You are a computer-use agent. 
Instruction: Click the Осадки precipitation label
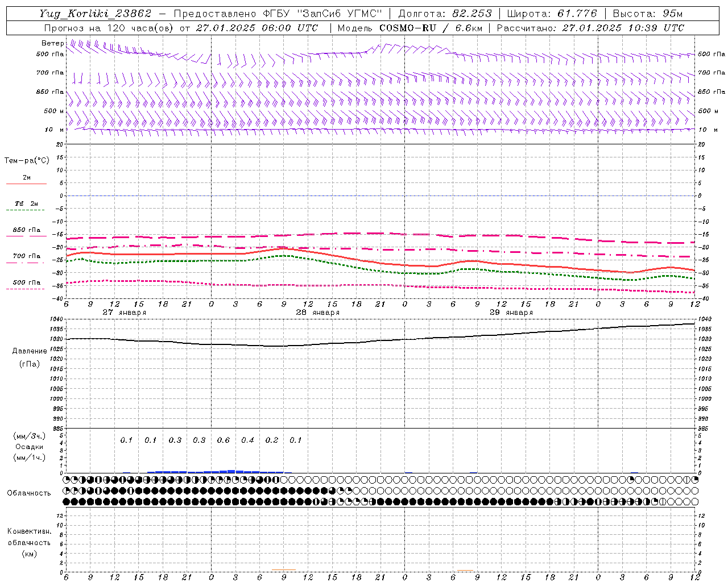(x=30, y=447)
